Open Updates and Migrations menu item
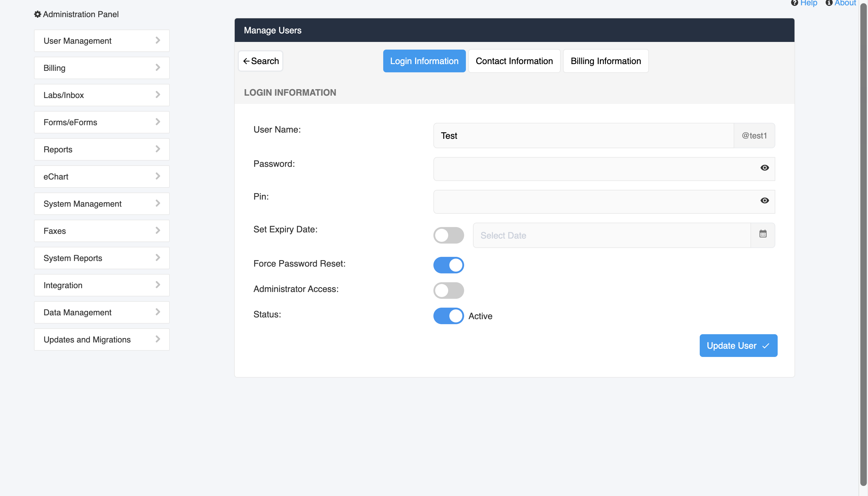This screenshot has height=496, width=868. coord(102,340)
